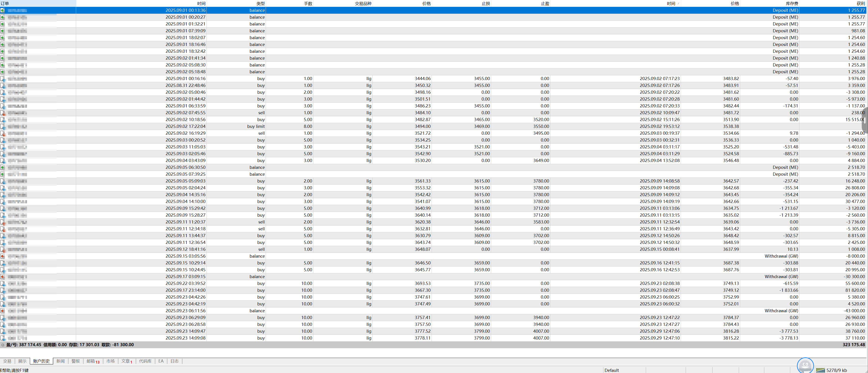Click deposit icon of 2025.09.05 06:30:50 row
Screen dimensions: 868x373
tap(2, 167)
